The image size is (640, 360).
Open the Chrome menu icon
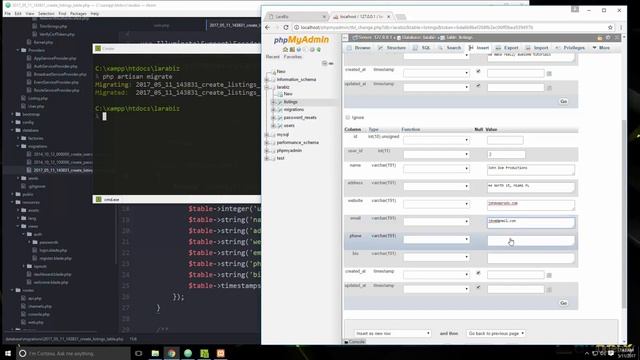(621, 27)
